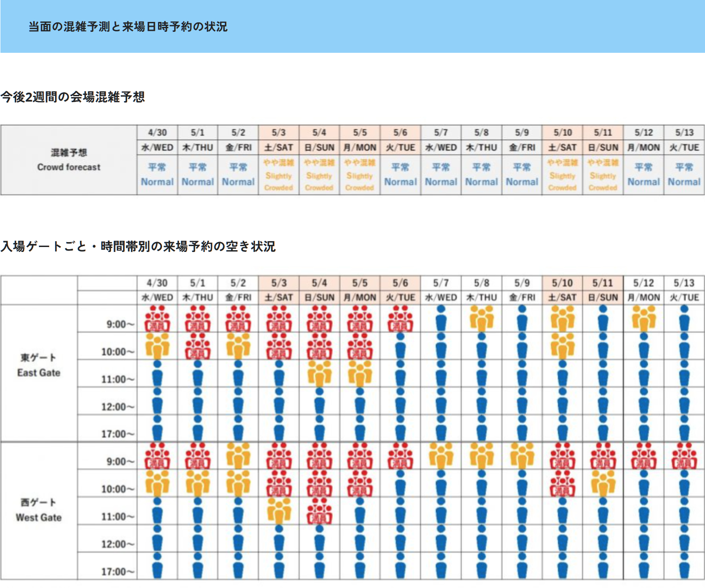
Task: Click the 当面の混雑予測と来場日時予約の状況 header banner
Action: click(352, 26)
